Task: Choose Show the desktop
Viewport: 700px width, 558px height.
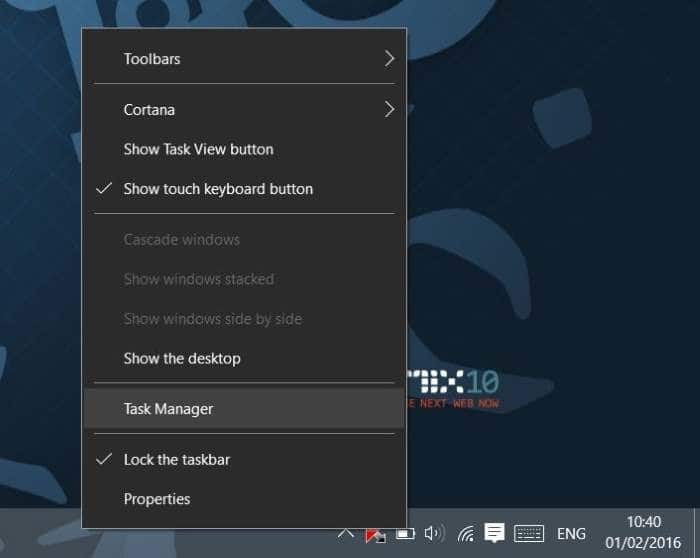Action: point(244,358)
